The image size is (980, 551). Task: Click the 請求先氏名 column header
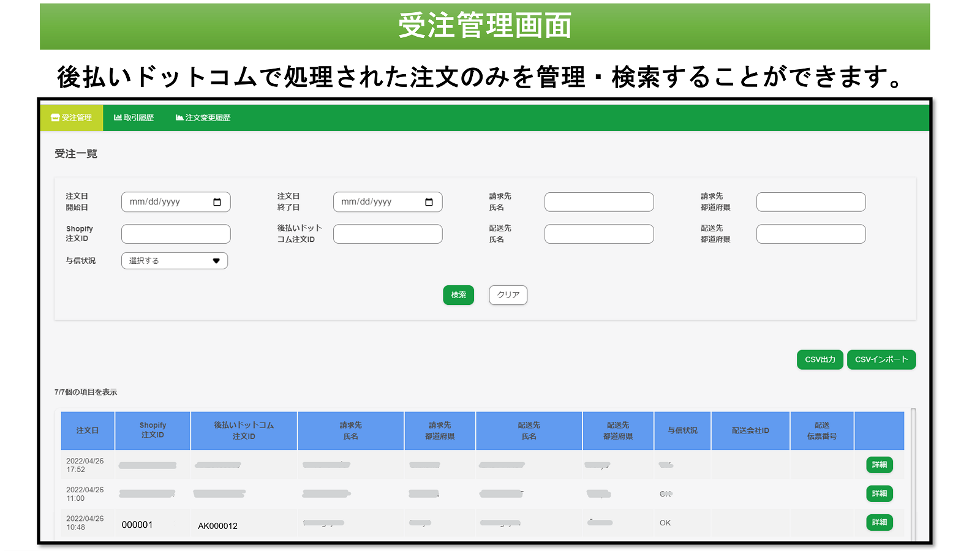(x=351, y=430)
